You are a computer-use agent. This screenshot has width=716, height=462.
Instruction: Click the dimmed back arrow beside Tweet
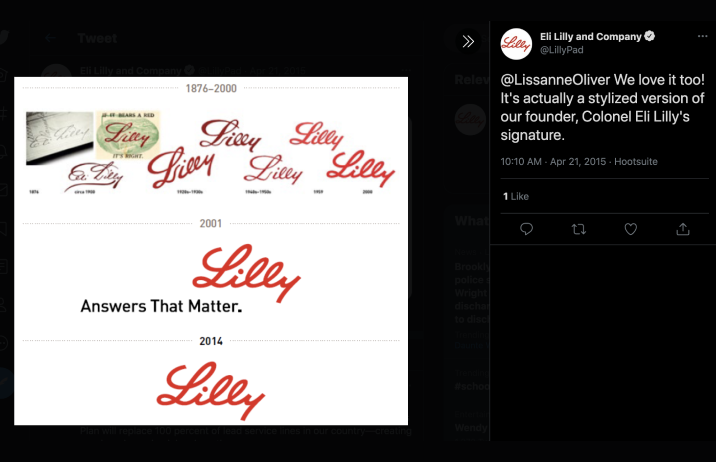coord(50,38)
